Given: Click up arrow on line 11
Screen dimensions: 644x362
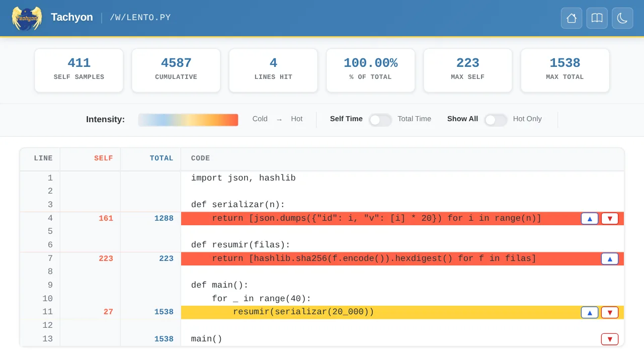Looking at the screenshot, I should tap(590, 313).
